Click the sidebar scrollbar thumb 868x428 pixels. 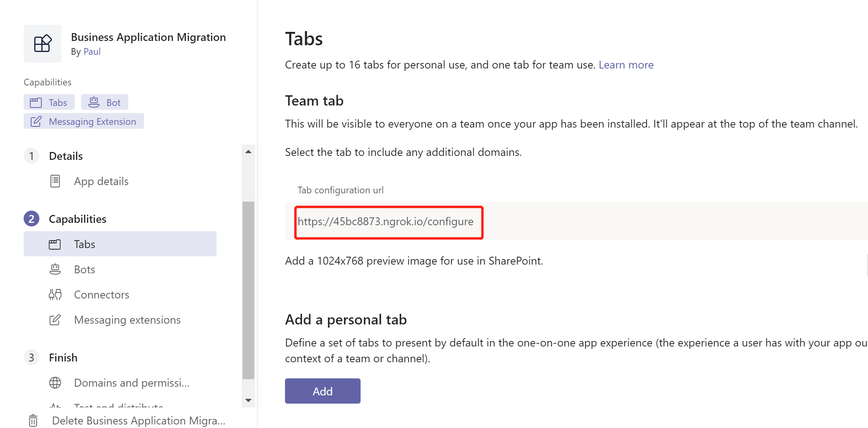click(x=248, y=289)
